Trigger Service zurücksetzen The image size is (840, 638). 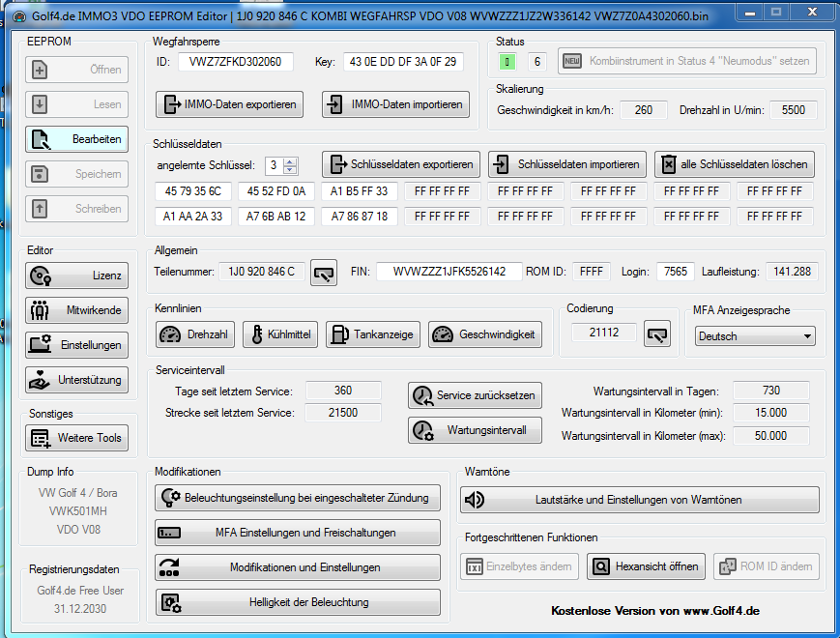tap(474, 395)
